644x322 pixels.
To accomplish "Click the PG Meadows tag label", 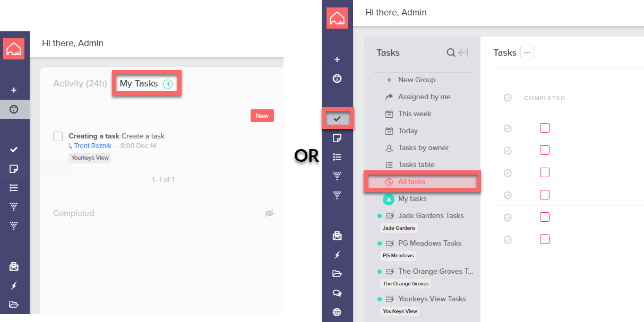I will coord(398,256).
